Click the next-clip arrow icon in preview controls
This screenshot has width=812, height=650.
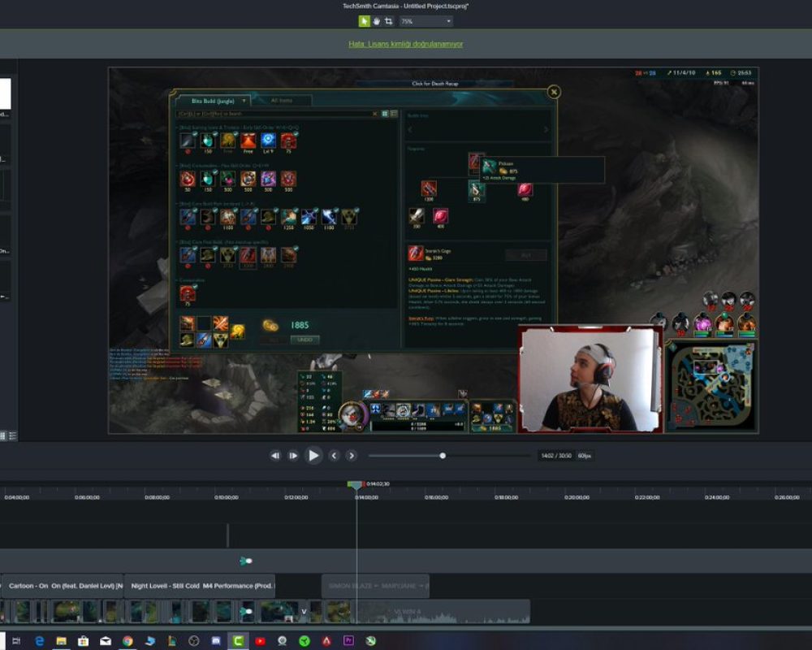pyautogui.click(x=351, y=455)
